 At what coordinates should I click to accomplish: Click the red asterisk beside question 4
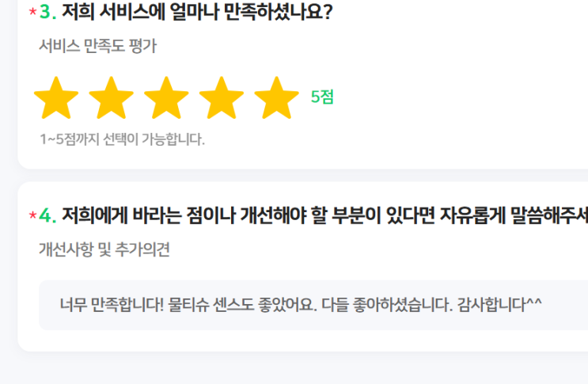(32, 215)
